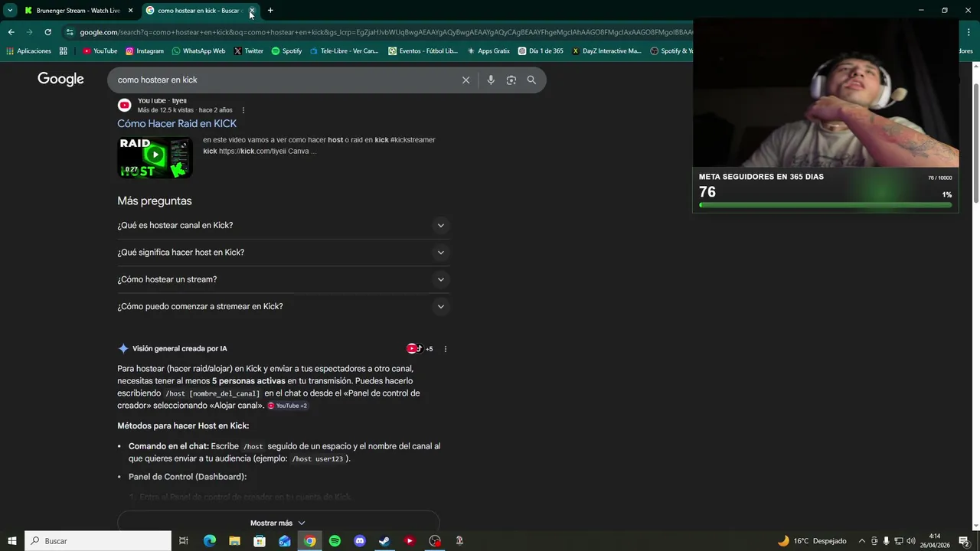Click the Google logo

[60, 80]
